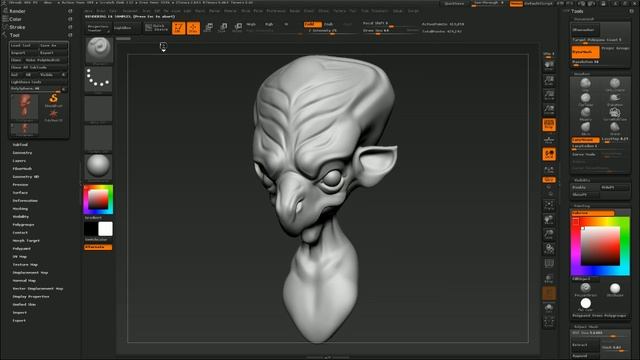Screen dimensions: 640x360
Task: Click the Lightbox Tools button in Tool palette
Action: (38, 82)
